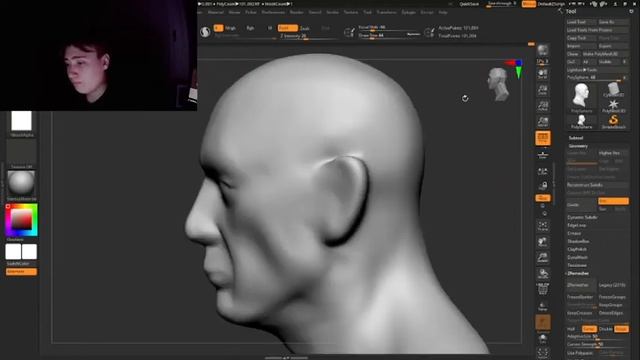Image resolution: width=640 pixels, height=360 pixels.
Task: Click the ZRemesher button
Action: tap(581, 285)
